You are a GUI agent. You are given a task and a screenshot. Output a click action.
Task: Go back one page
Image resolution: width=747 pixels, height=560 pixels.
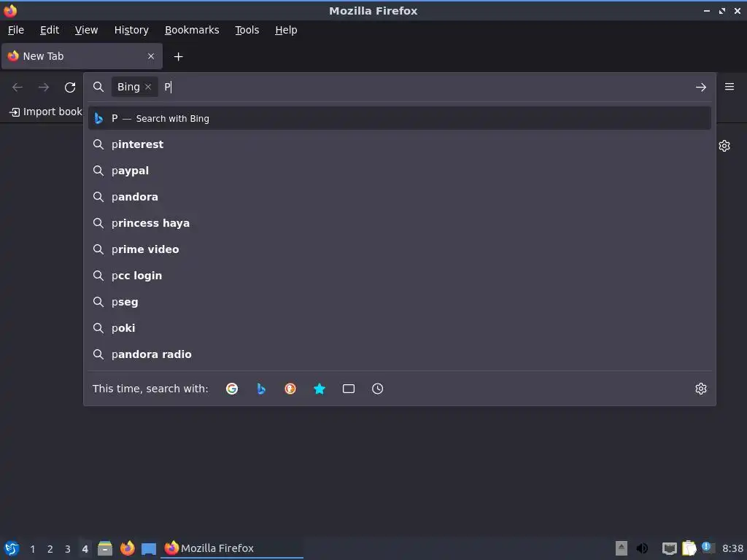[18, 87]
